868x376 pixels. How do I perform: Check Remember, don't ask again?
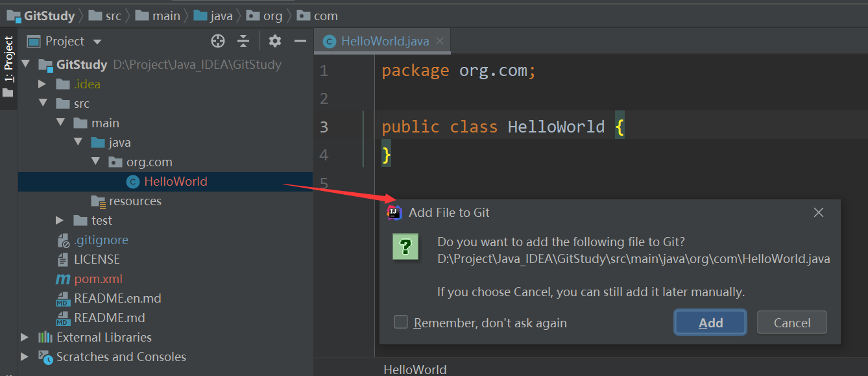[x=401, y=322]
